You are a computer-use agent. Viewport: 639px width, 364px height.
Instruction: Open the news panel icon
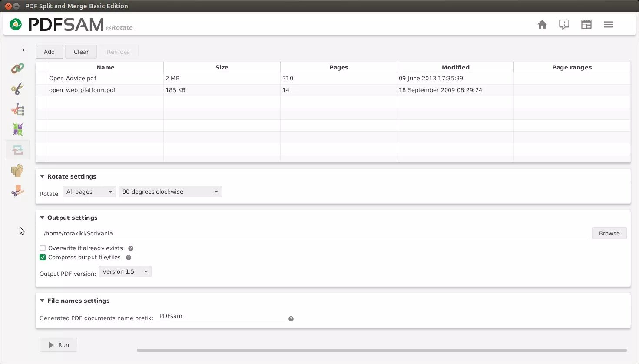[x=586, y=25]
